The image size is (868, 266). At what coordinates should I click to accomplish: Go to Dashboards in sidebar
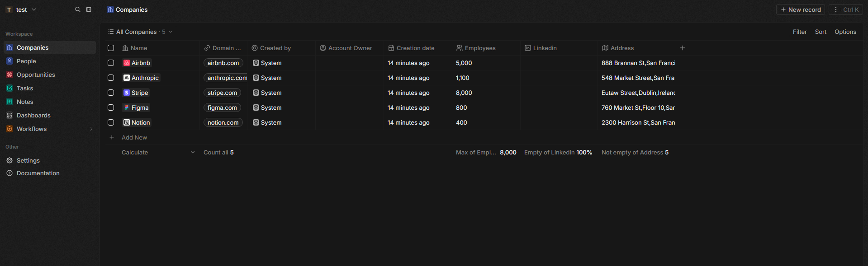[x=50, y=115]
